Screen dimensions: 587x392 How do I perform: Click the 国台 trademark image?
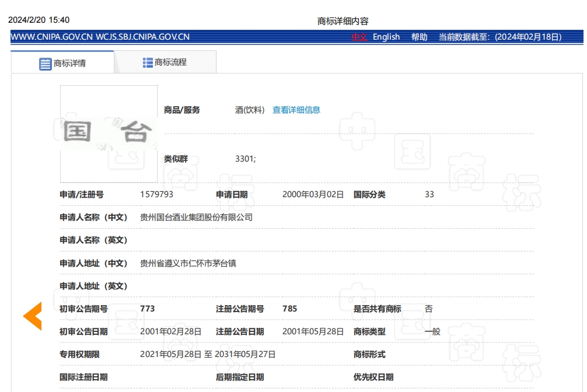[109, 134]
